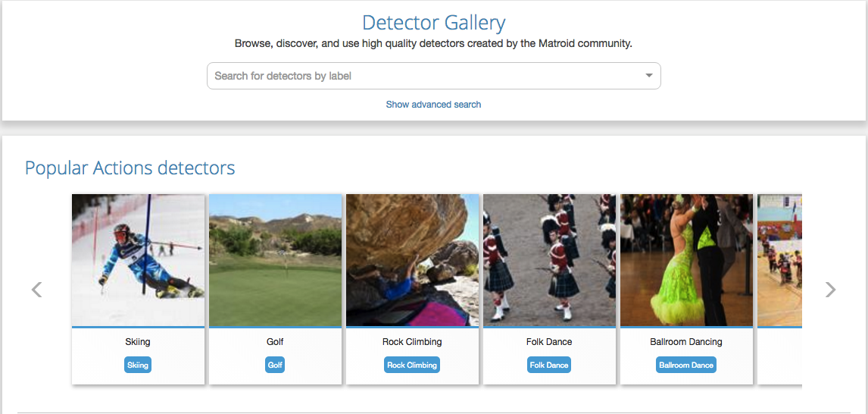Image resolution: width=868 pixels, height=414 pixels.
Task: Click the Ballroom Dance label tag
Action: coord(686,365)
